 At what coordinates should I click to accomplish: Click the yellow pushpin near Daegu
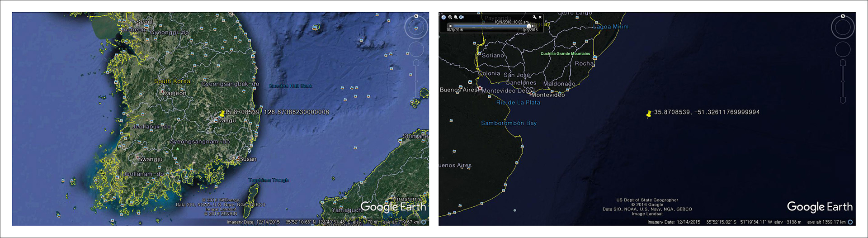[x=222, y=114]
